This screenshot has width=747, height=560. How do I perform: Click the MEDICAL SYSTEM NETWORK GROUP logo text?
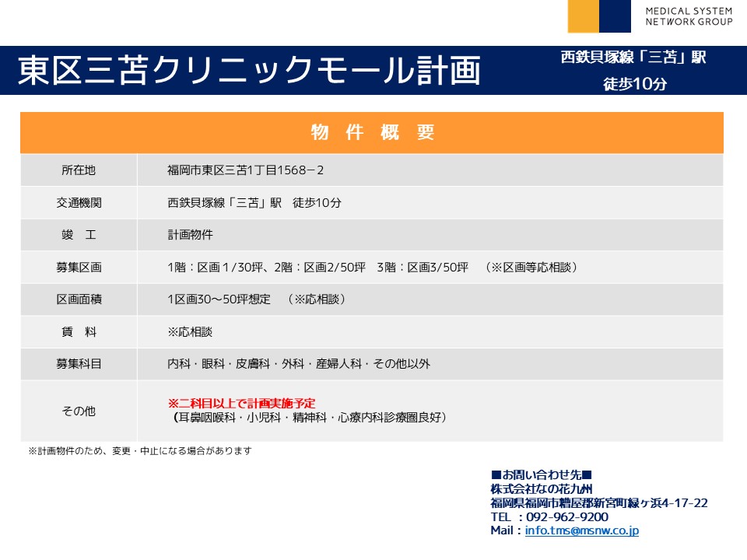689,16
